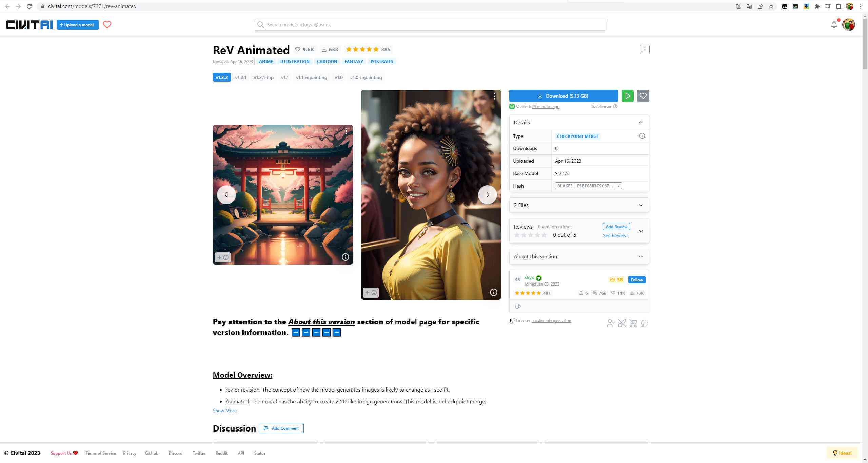The image size is (868, 463).
Task: Click the install app icon in address bar
Action: click(738, 6)
